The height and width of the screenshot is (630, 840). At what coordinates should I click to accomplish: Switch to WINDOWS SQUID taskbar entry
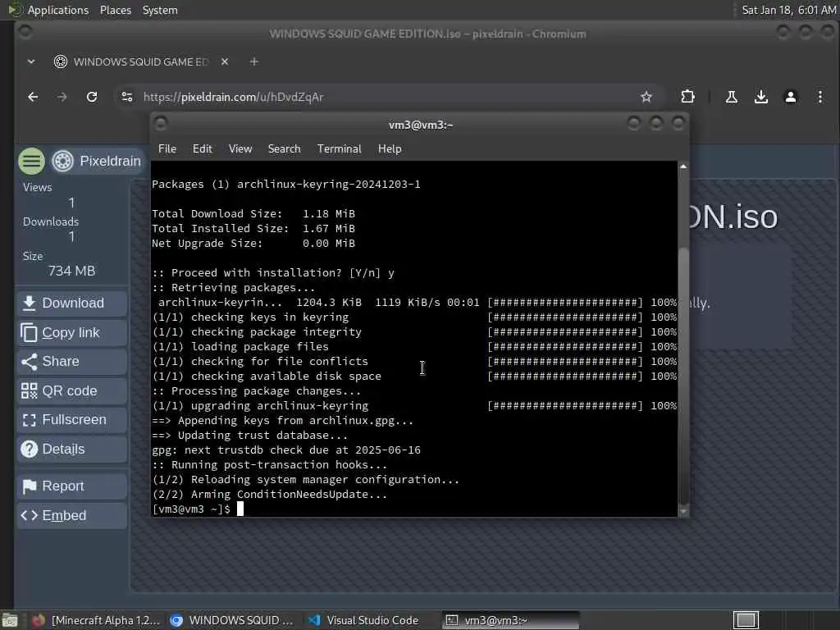(x=231, y=620)
